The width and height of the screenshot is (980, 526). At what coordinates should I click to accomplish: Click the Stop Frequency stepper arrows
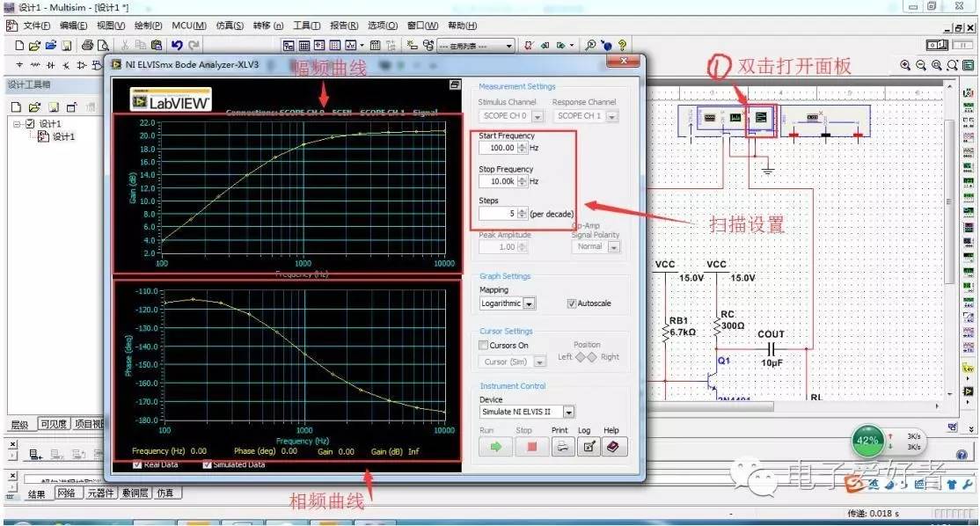click(x=522, y=181)
